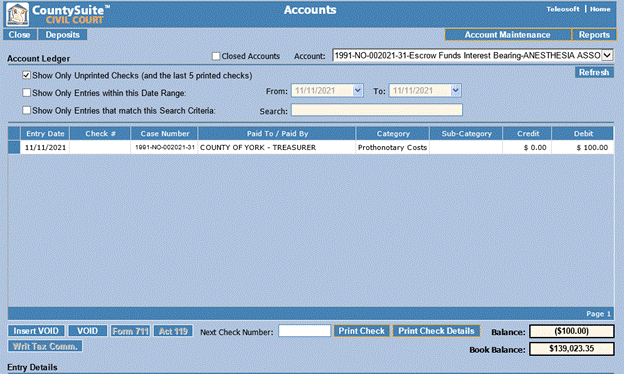Focus the Next Check Number field

[304, 331]
